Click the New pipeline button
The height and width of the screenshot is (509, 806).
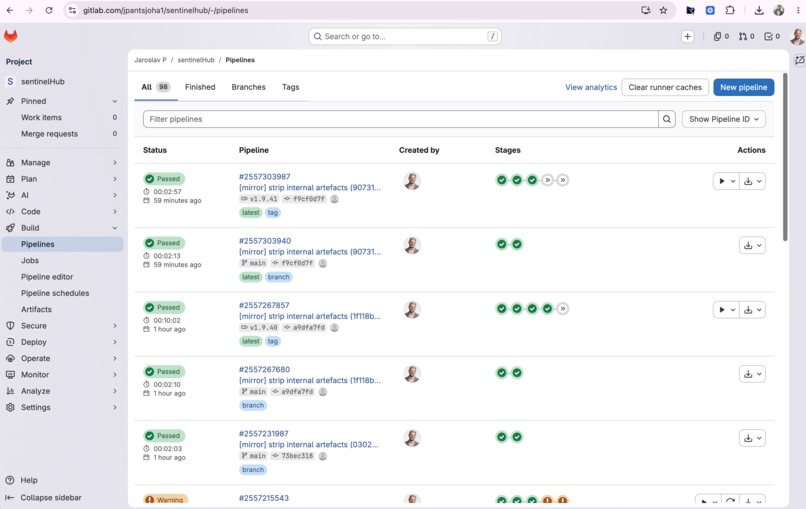point(743,87)
